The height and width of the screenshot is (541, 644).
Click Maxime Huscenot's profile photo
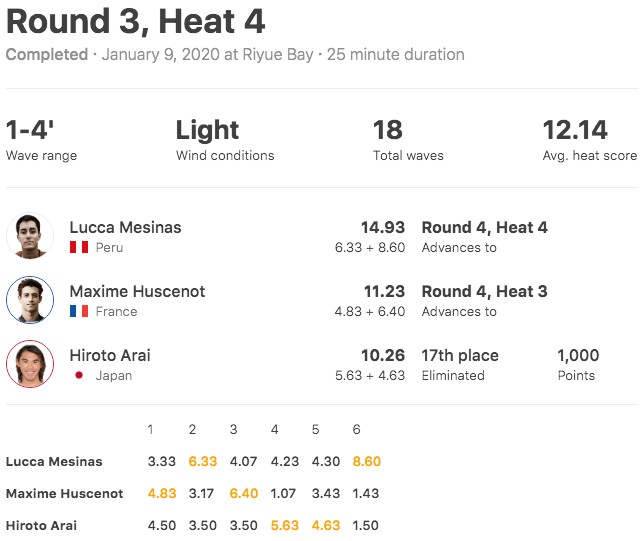(x=30, y=300)
